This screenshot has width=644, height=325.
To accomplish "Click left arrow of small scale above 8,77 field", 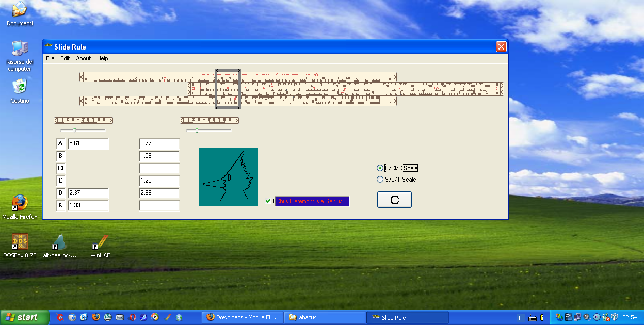I will 182,121.
